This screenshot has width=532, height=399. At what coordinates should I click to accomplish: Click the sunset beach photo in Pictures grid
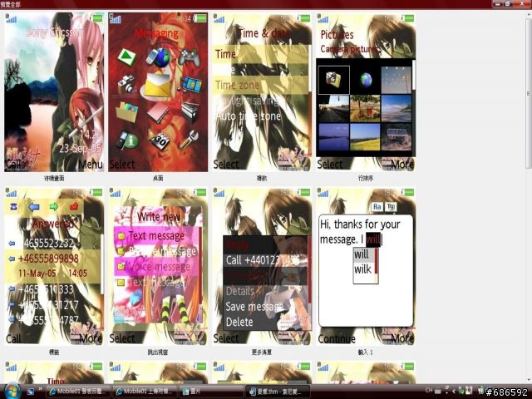397,109
